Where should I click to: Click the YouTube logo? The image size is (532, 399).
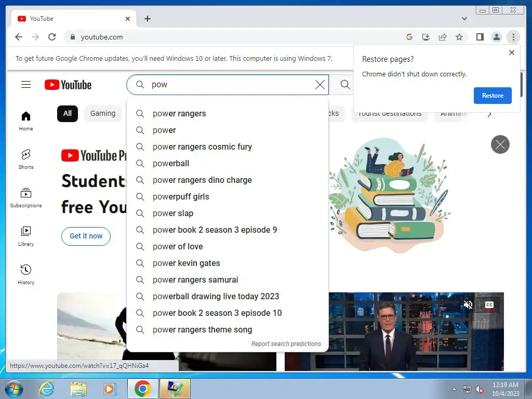(68, 85)
